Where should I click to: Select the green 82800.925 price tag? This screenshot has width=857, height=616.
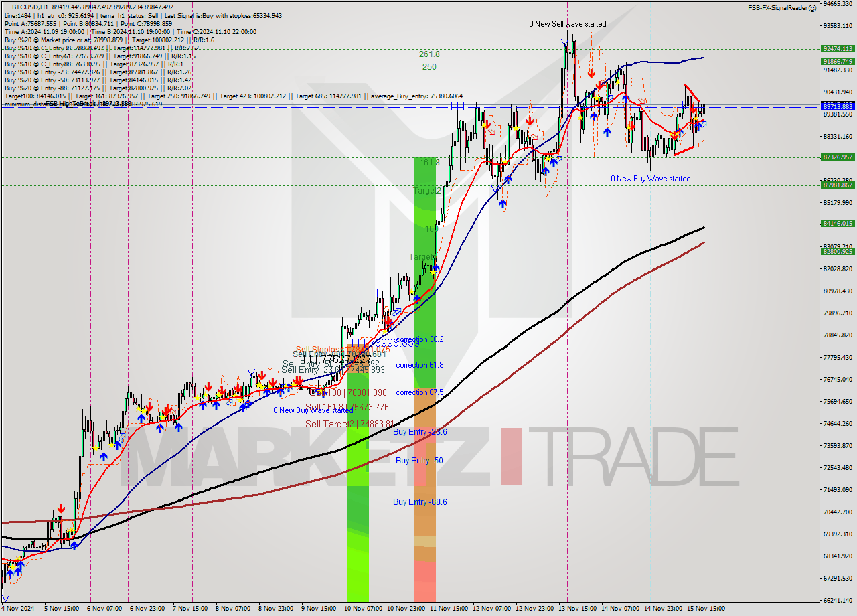tap(838, 252)
